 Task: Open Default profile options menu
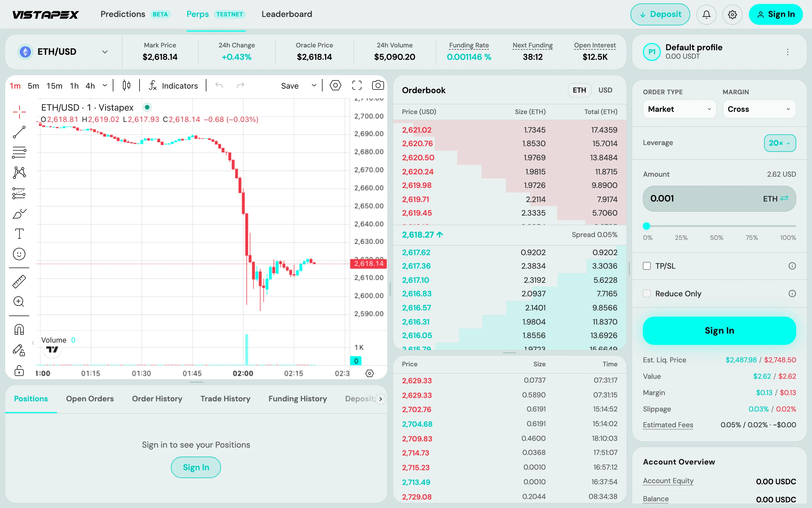(x=787, y=52)
